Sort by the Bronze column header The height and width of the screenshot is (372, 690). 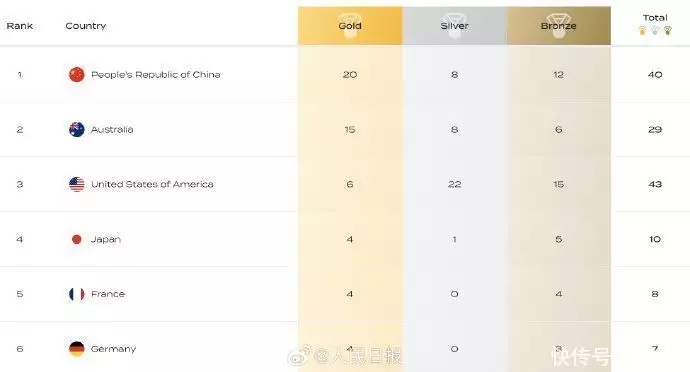tap(558, 26)
